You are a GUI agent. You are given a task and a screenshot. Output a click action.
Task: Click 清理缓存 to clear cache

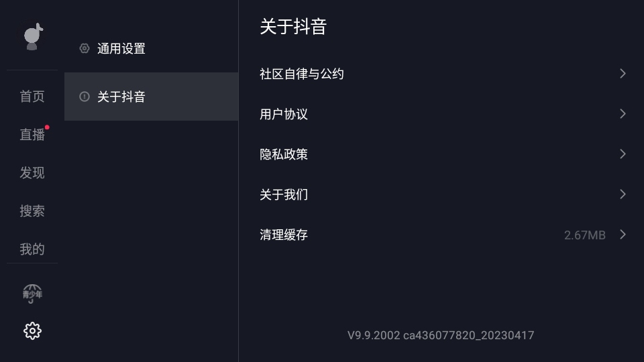(284, 235)
